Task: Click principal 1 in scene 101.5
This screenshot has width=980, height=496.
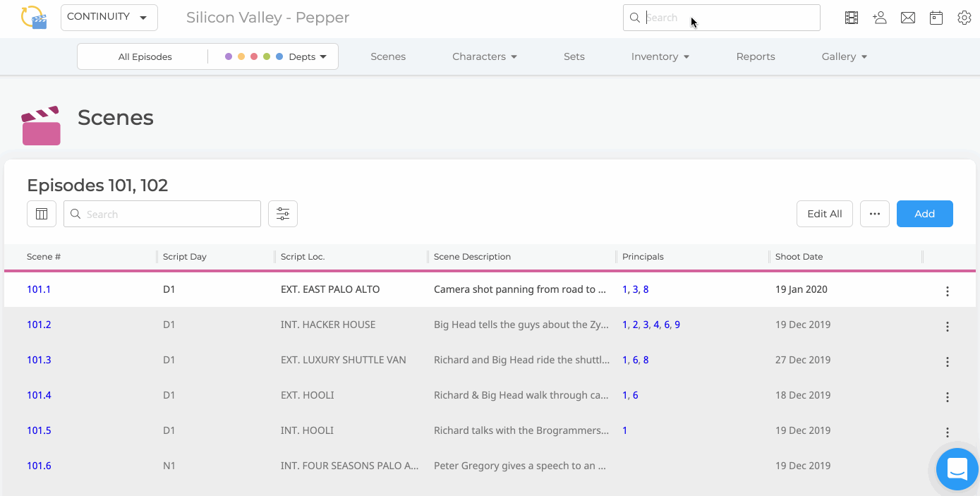Action: coord(625,430)
